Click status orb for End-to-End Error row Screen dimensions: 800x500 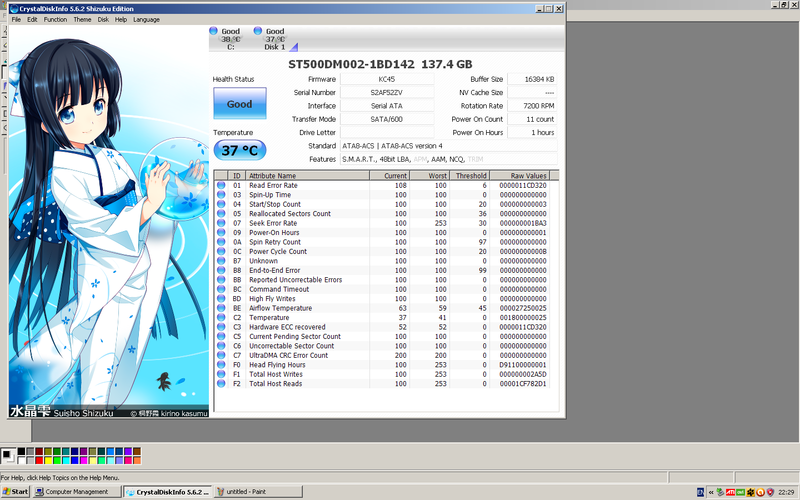coord(221,270)
